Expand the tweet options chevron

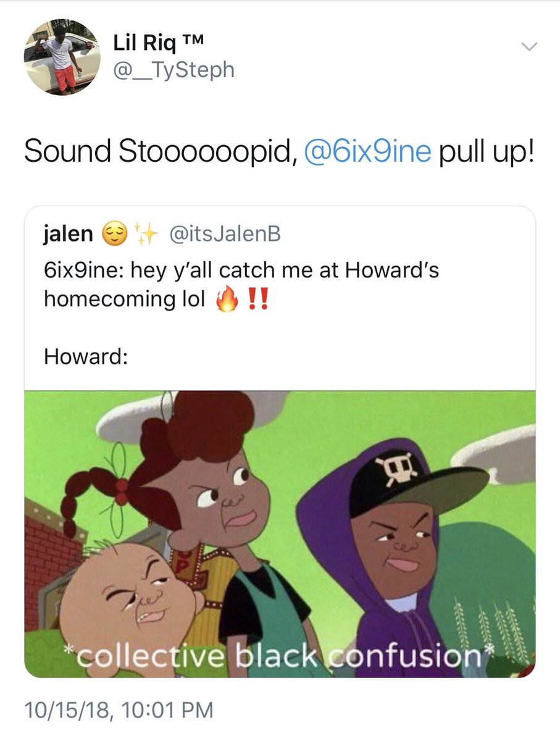tap(530, 47)
